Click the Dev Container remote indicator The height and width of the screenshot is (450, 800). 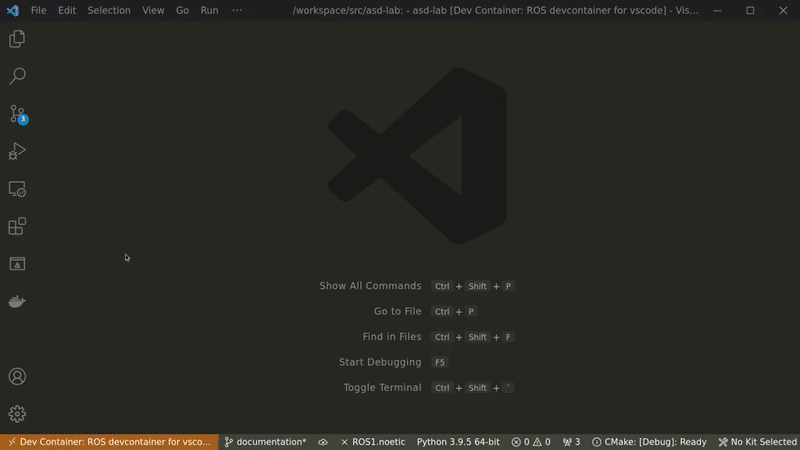109,442
